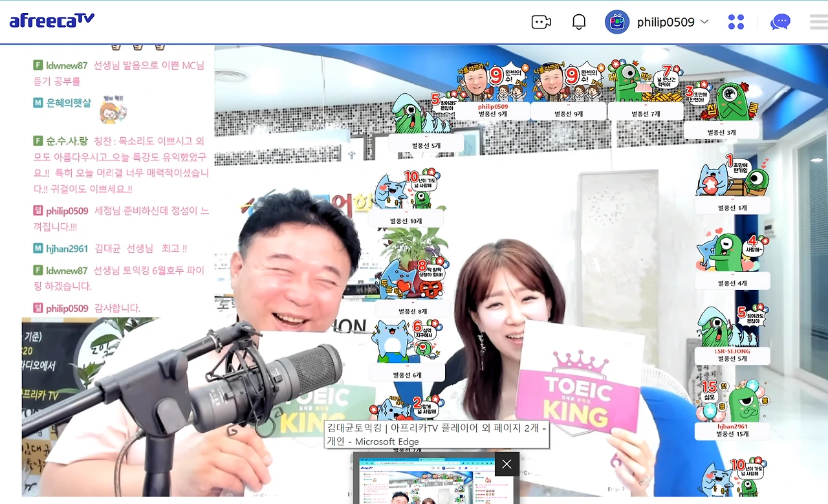Click the F badge beside 순.수.사.랑
The height and width of the screenshot is (504, 828).
click(38, 140)
